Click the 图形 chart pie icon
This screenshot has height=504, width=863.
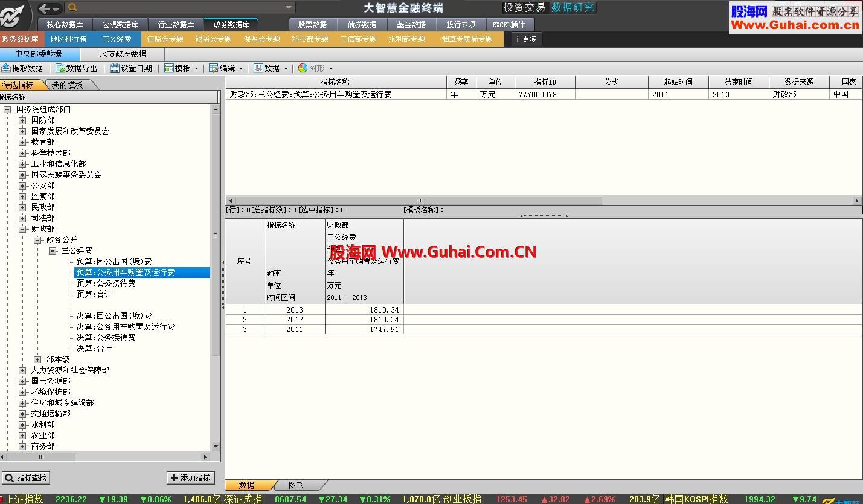point(303,68)
